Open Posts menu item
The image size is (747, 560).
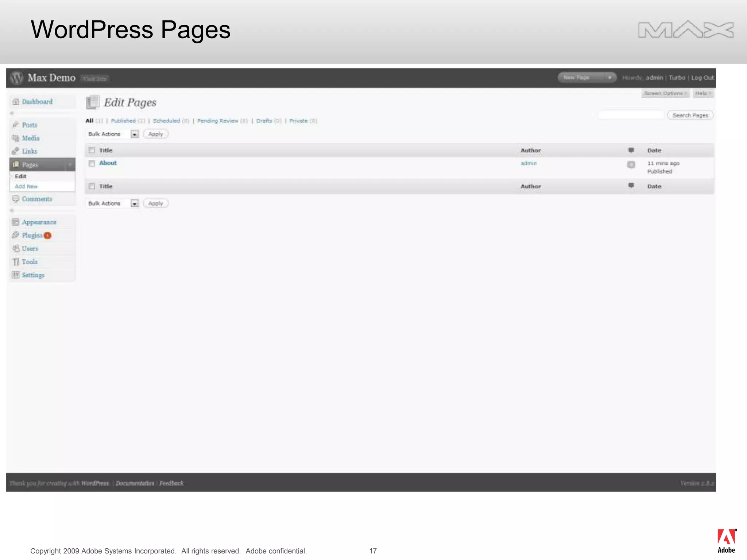[30, 125]
